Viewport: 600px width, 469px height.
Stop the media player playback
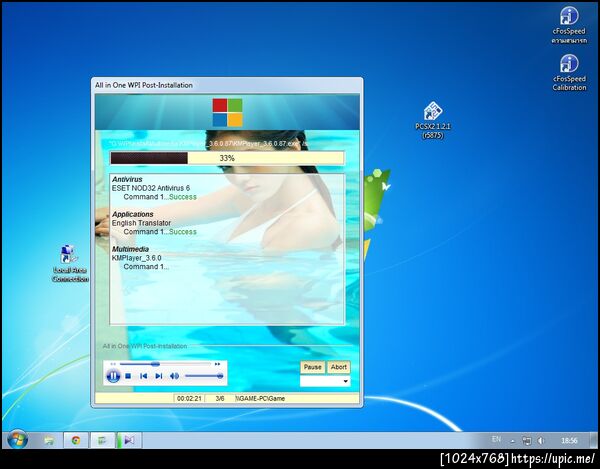click(128, 376)
